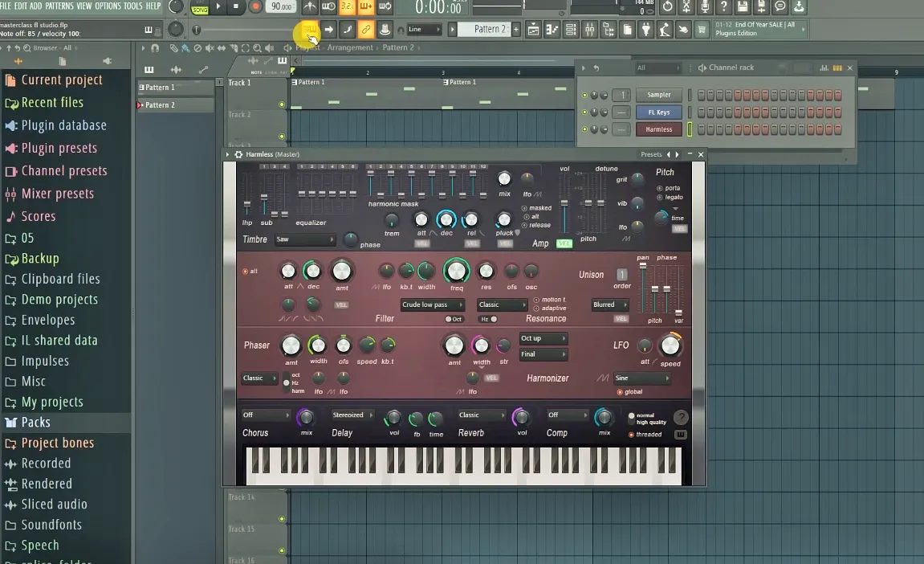Enable wait for input before recording
The width and height of the screenshot is (924, 564).
point(328,6)
